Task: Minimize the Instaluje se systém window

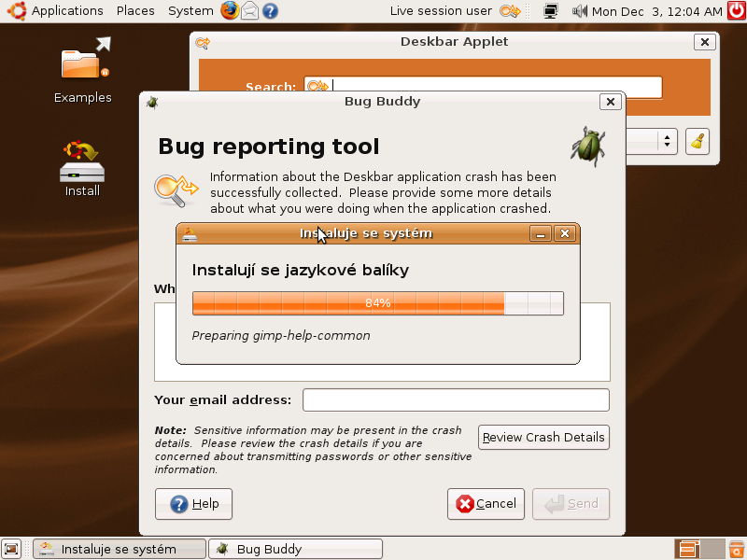Action: (541, 234)
